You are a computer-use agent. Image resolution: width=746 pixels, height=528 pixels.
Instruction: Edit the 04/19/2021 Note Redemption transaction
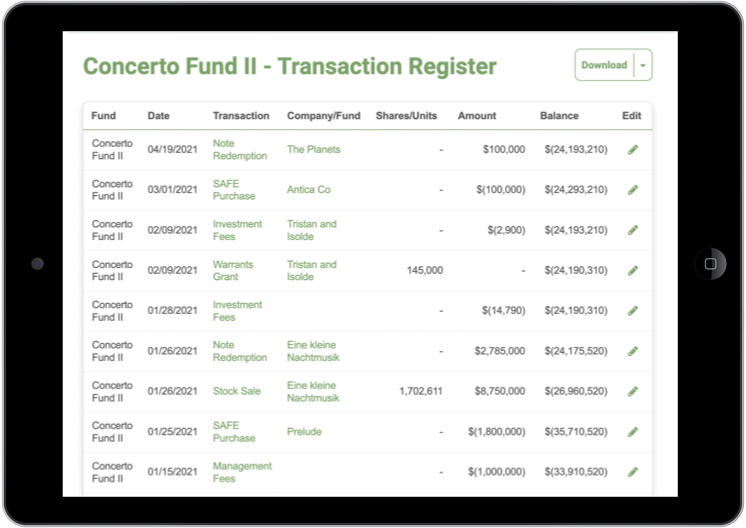click(632, 150)
